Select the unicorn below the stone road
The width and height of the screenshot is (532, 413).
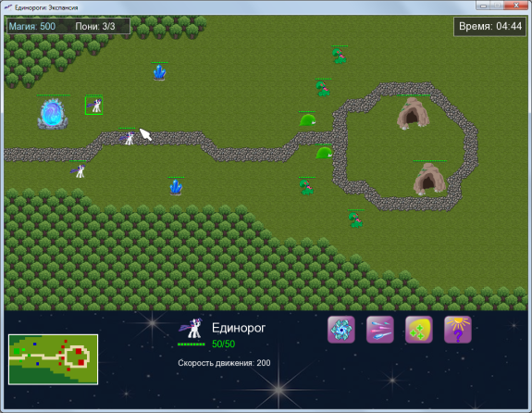[x=79, y=170]
